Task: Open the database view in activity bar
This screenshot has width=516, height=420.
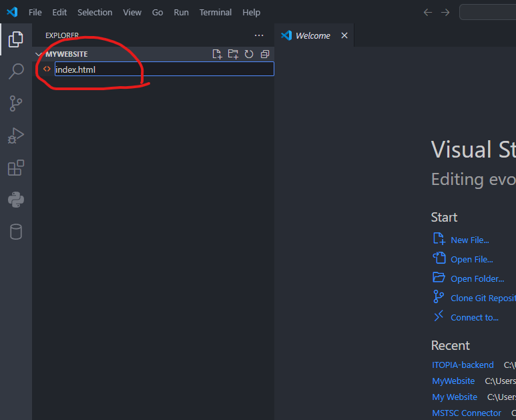Action: coord(16,232)
